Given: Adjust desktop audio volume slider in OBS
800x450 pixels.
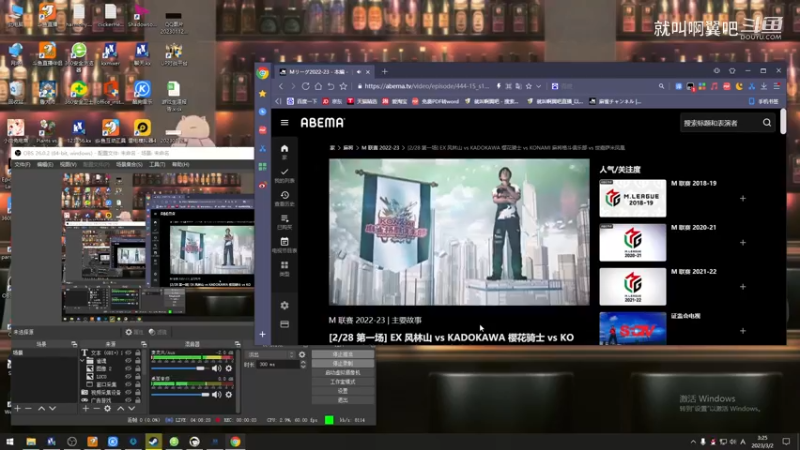Looking at the screenshot, I should click(180, 394).
